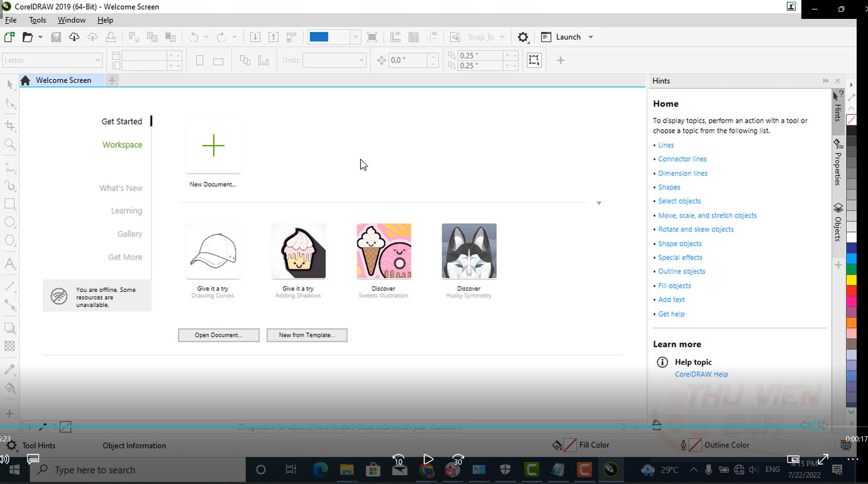Expand the Snap To dropdown arrow

[x=502, y=37]
